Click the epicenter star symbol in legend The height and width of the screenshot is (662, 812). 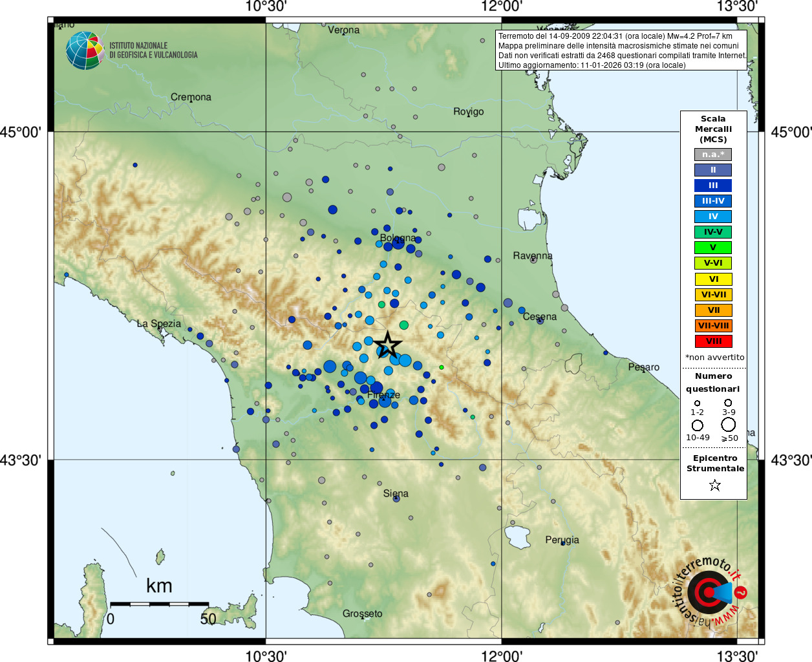pyautogui.click(x=714, y=485)
